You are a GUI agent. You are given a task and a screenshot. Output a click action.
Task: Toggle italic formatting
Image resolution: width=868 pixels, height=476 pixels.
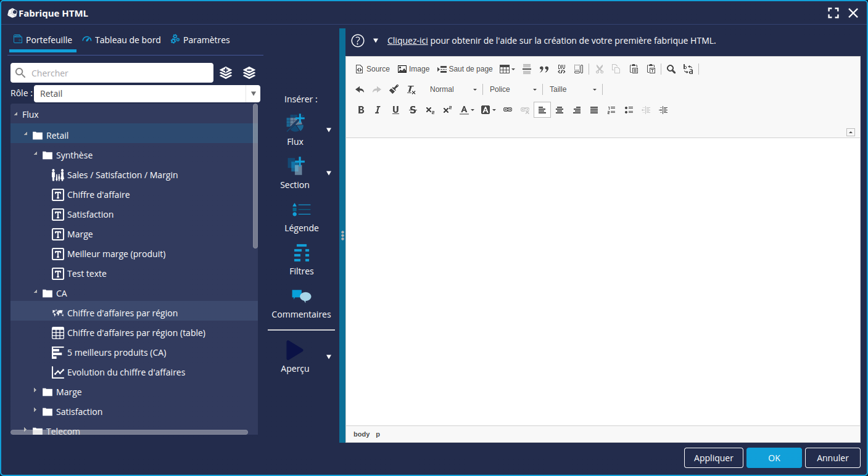(x=378, y=110)
